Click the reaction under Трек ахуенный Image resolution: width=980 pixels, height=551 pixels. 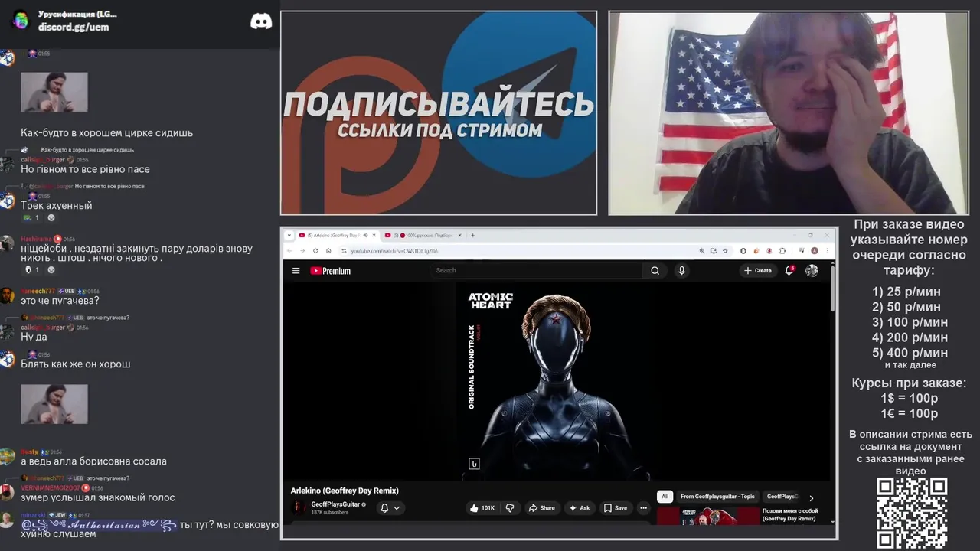click(31, 217)
